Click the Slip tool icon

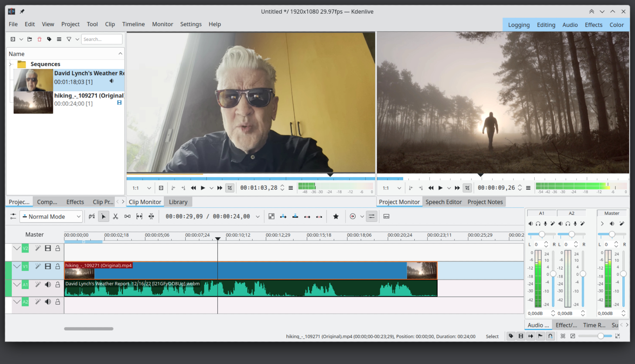(139, 216)
